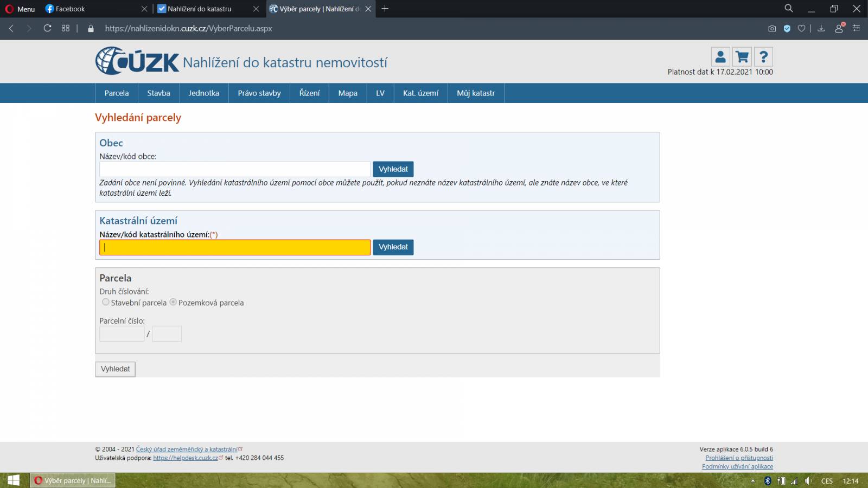This screenshot has width=868, height=488.
Task: Open the shopping cart icon
Action: [742, 56]
